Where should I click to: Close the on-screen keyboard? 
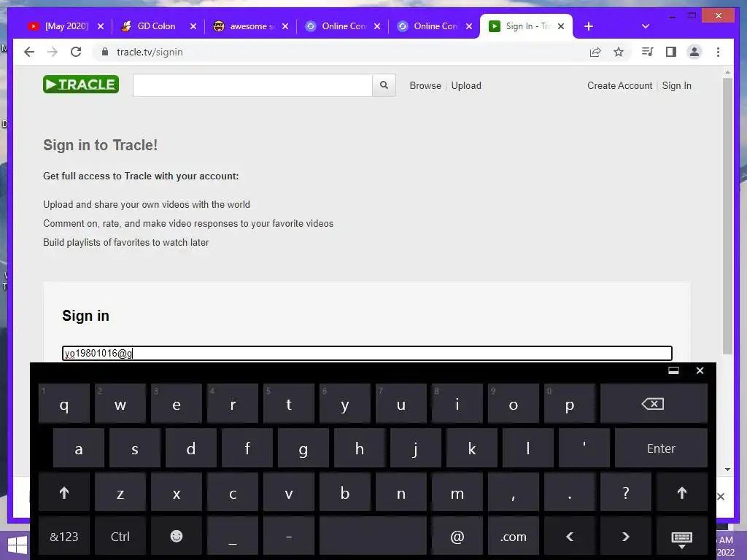[700, 370]
